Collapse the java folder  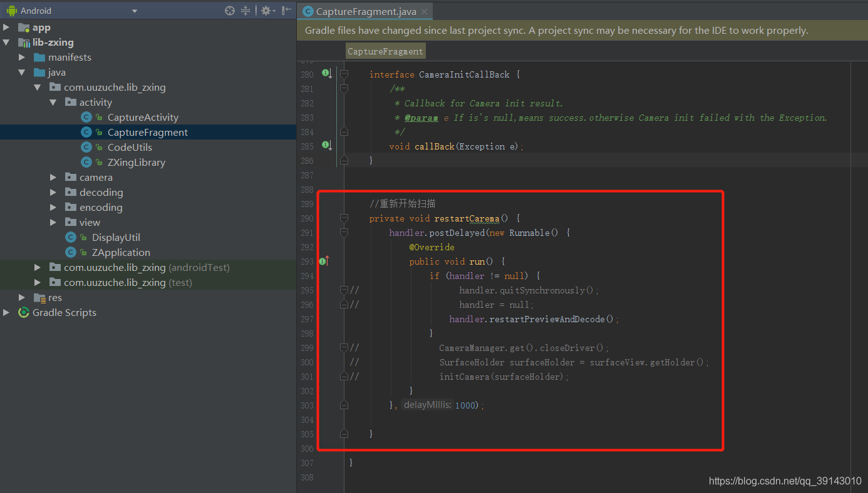[22, 73]
